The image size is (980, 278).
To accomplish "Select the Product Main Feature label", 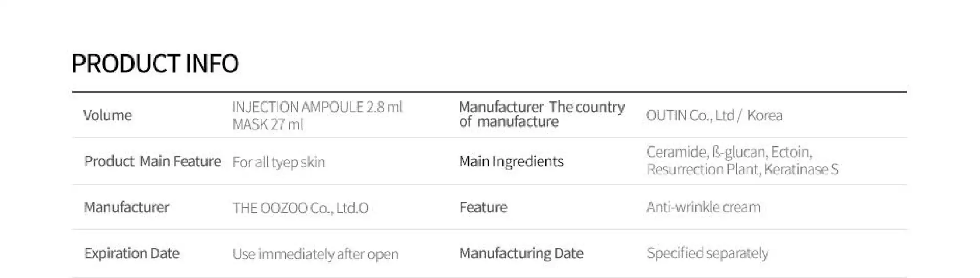I will (x=152, y=161).
